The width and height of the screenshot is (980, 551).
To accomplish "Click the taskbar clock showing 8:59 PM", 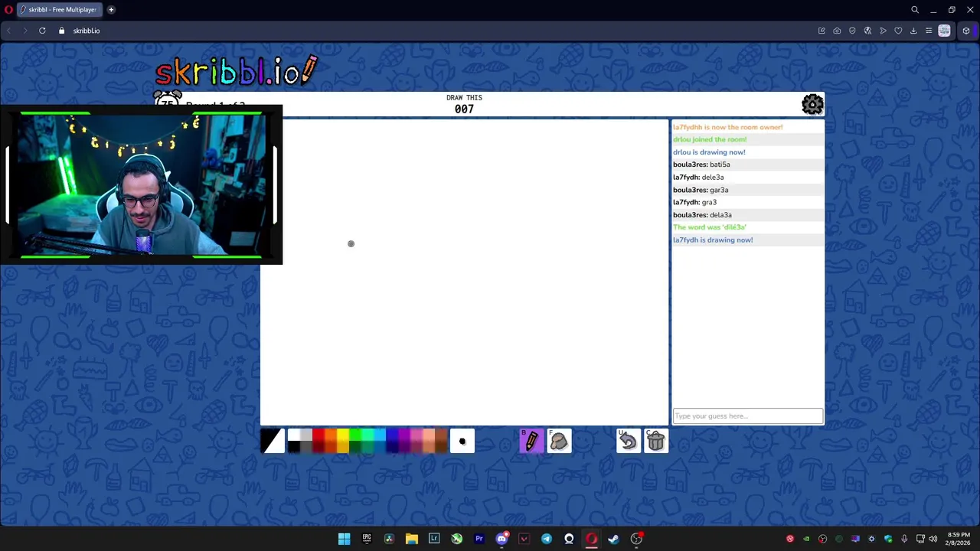I will pyautogui.click(x=958, y=539).
